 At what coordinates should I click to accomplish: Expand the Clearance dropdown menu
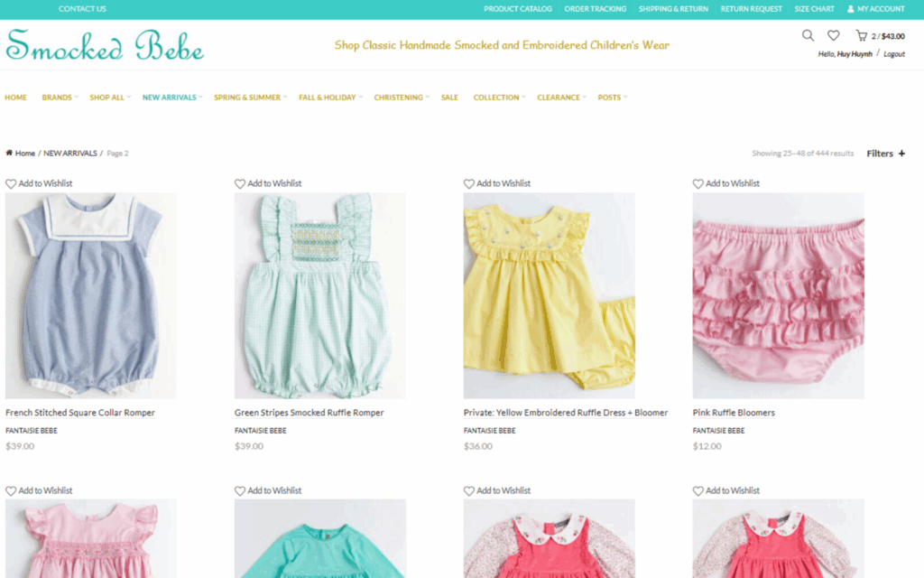click(561, 98)
